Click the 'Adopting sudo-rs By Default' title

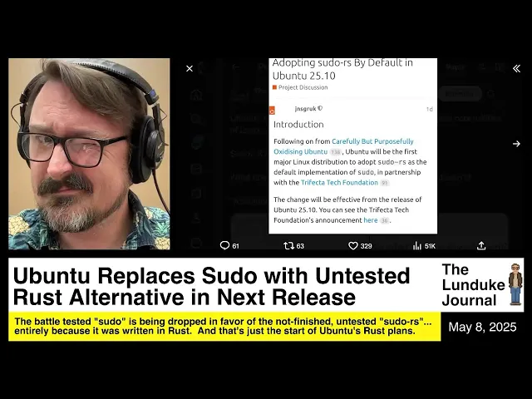[342, 69]
